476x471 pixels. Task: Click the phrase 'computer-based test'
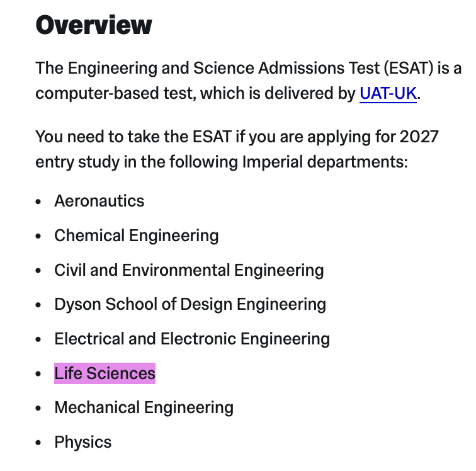pyautogui.click(x=115, y=93)
